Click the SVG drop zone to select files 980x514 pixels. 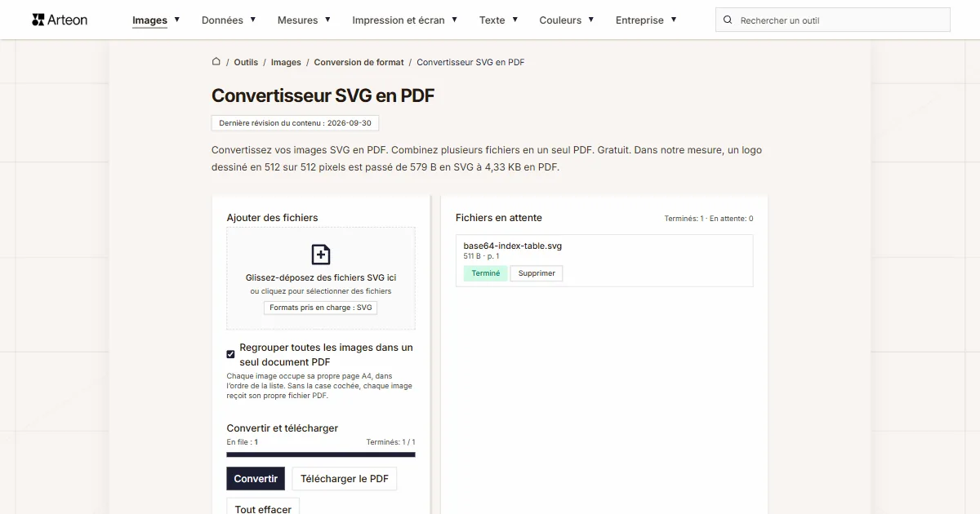[321, 278]
